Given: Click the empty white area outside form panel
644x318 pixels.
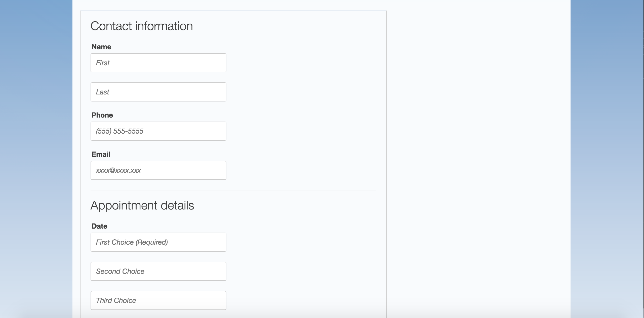Looking at the screenshot, I should pos(478,151).
